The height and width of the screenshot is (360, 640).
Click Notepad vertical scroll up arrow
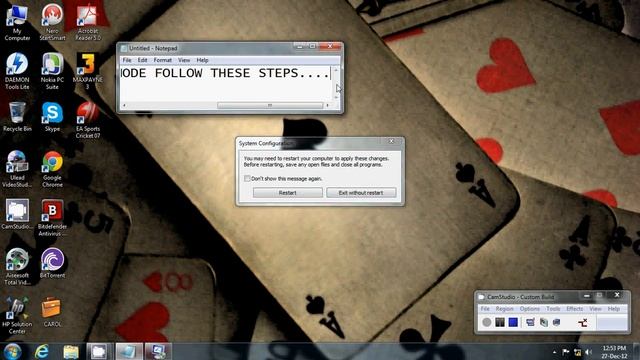(x=336, y=70)
